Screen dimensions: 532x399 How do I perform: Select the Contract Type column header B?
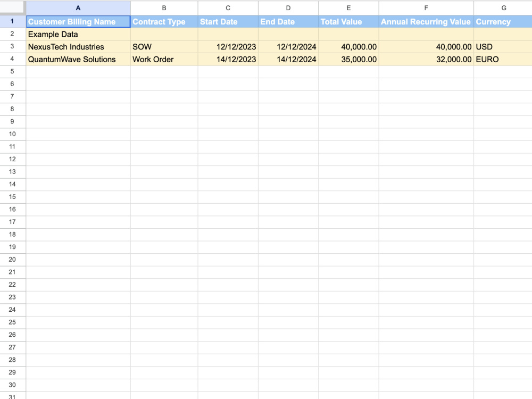(x=163, y=7)
